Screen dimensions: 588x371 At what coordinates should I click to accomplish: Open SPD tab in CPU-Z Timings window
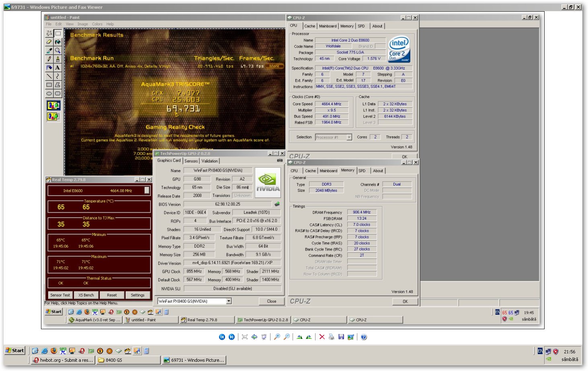pyautogui.click(x=362, y=171)
